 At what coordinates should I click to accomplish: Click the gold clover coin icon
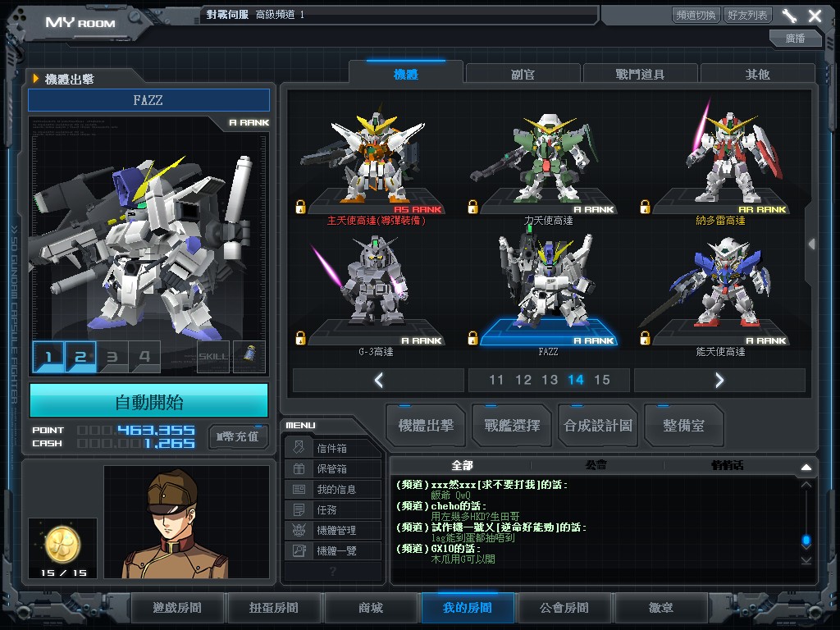point(62,541)
